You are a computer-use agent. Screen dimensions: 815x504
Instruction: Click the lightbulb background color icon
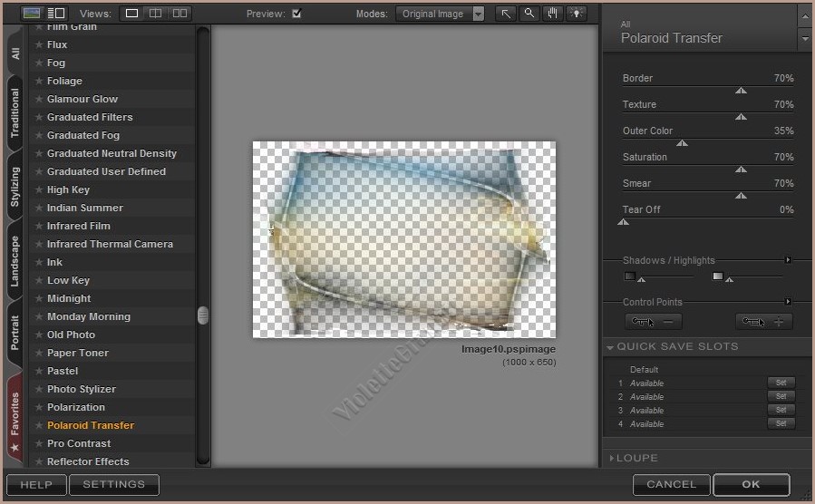pyautogui.click(x=577, y=14)
